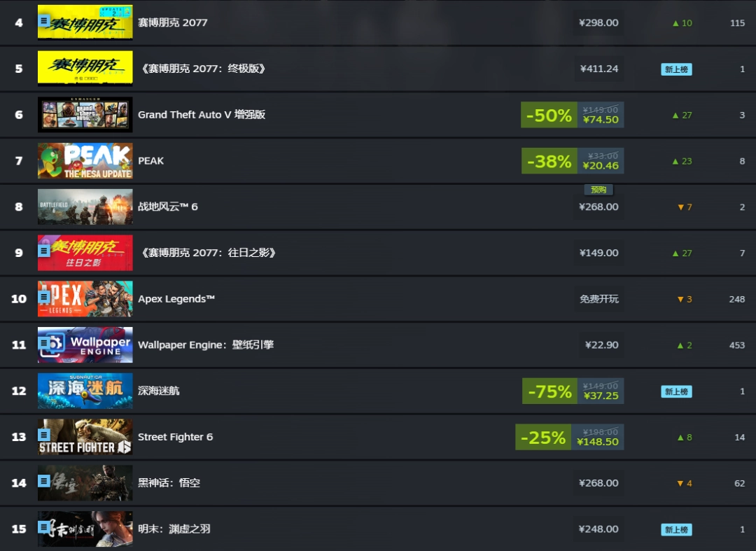Click the blue list icon on the Street Fighter 6 thumbnail

pos(44,435)
